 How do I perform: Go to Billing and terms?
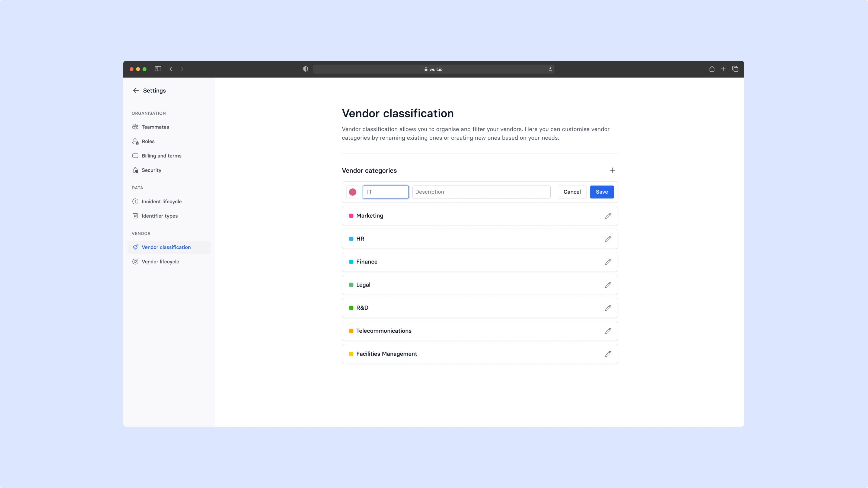(x=161, y=156)
